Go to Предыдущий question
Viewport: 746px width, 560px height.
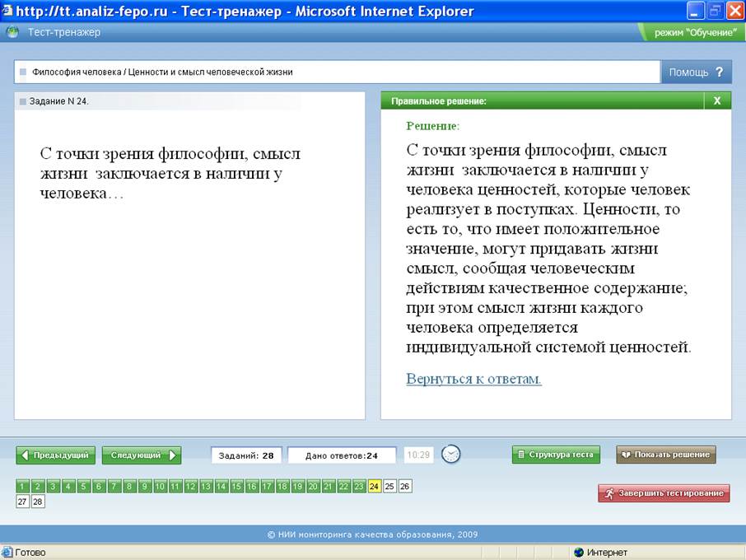[x=56, y=455]
